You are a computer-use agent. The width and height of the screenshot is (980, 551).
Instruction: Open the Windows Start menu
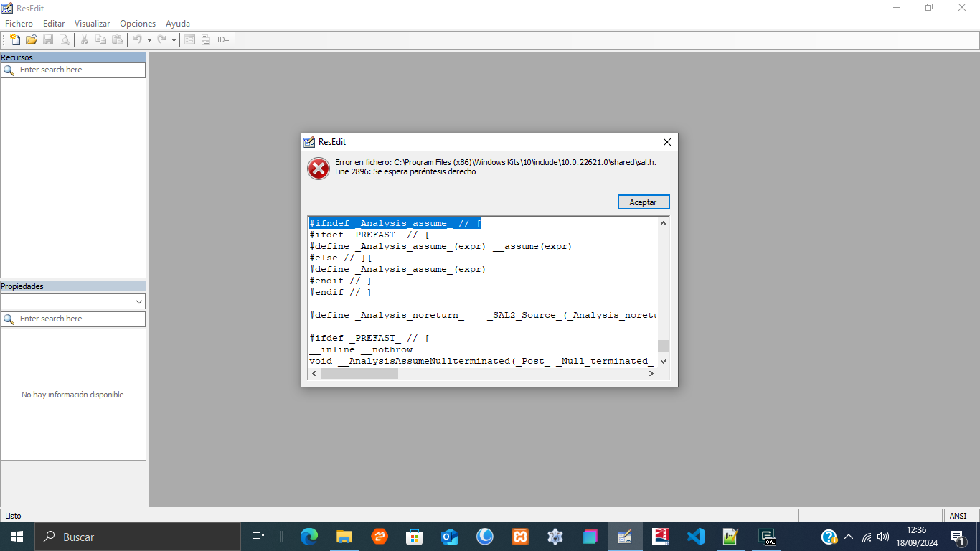[x=17, y=537]
